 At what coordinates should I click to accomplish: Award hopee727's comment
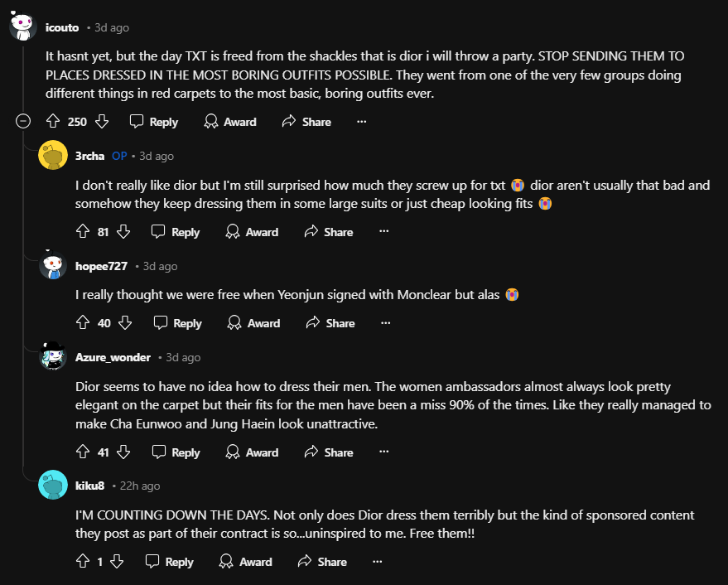click(254, 323)
